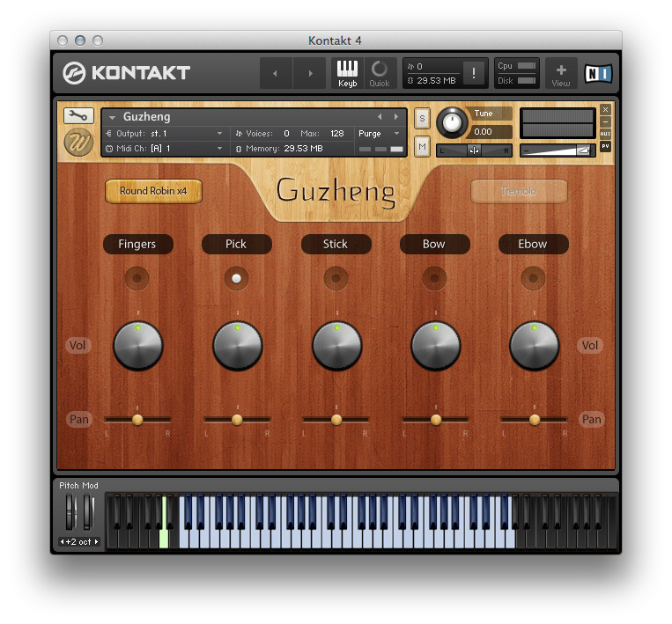Click the Tune knob in the header
Image resolution: width=672 pixels, height=624 pixels.
tap(453, 122)
